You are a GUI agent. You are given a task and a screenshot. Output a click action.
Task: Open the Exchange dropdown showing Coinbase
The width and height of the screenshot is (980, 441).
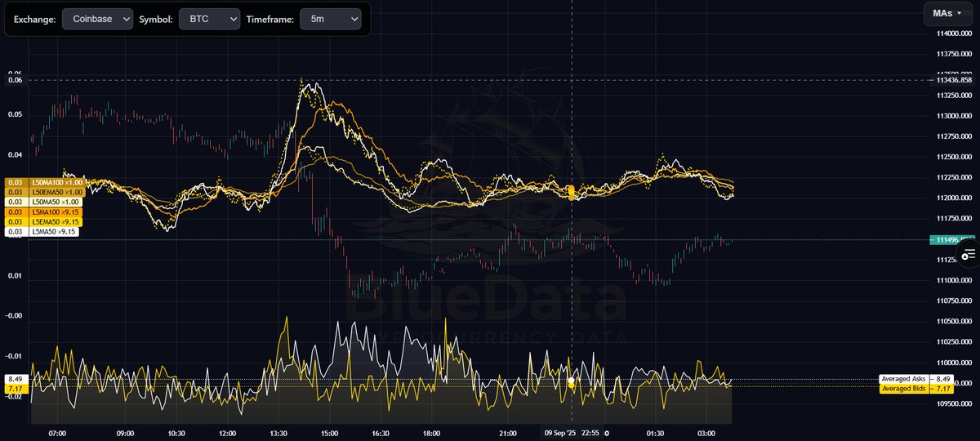[x=98, y=19]
